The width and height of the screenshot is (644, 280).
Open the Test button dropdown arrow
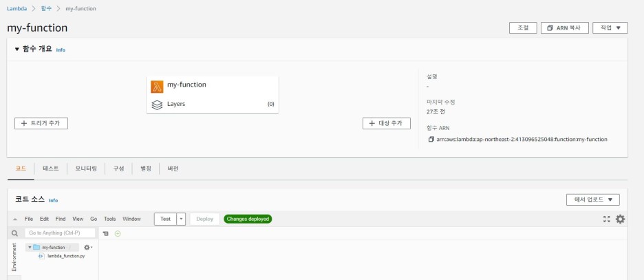[181, 219]
